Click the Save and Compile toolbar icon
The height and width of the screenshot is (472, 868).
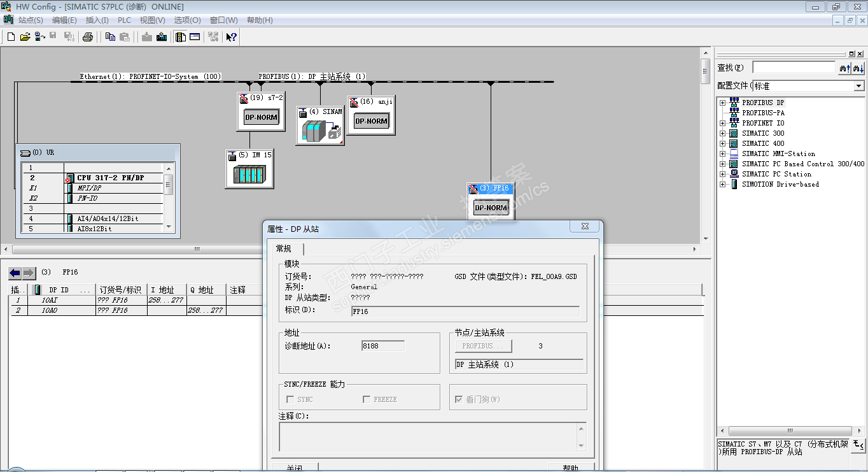tap(69, 37)
